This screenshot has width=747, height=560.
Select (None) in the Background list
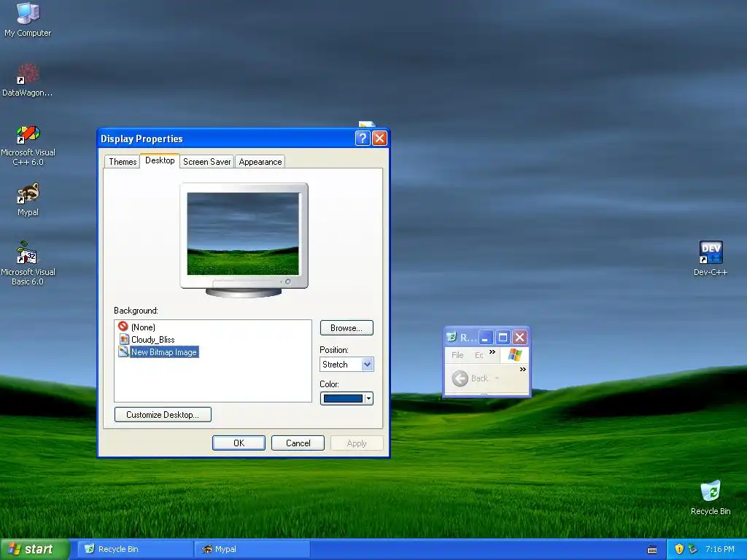pyautogui.click(x=143, y=327)
